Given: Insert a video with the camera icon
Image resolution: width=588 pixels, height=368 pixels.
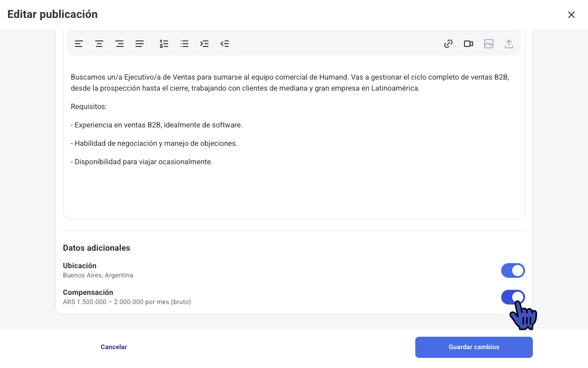Looking at the screenshot, I should [469, 44].
